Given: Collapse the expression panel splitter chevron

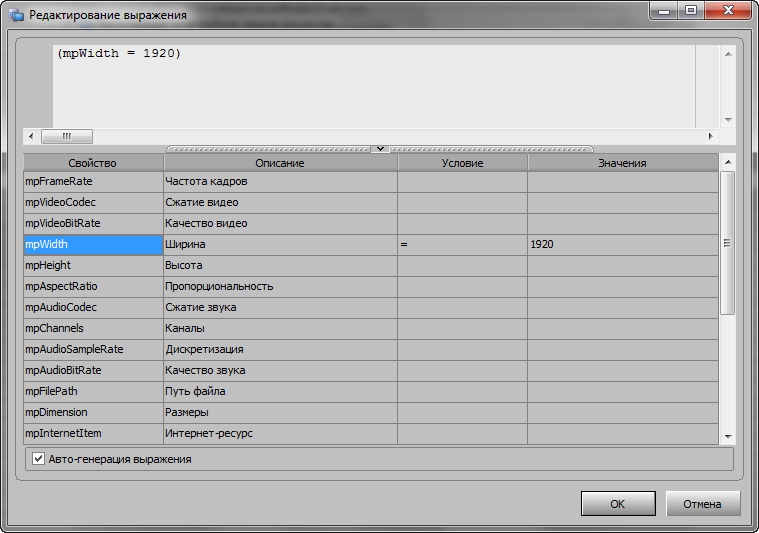Looking at the screenshot, I should (x=379, y=148).
